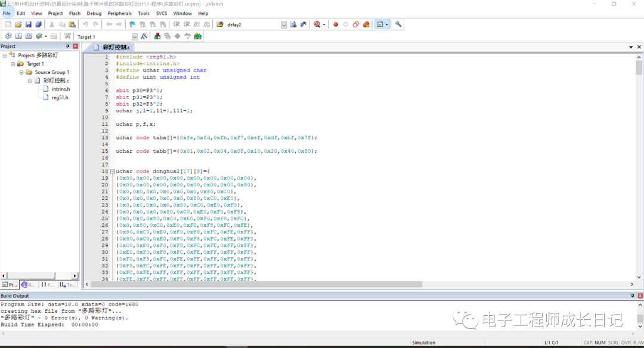
Task: Kill all breakpoints icon
Action: tap(366, 24)
